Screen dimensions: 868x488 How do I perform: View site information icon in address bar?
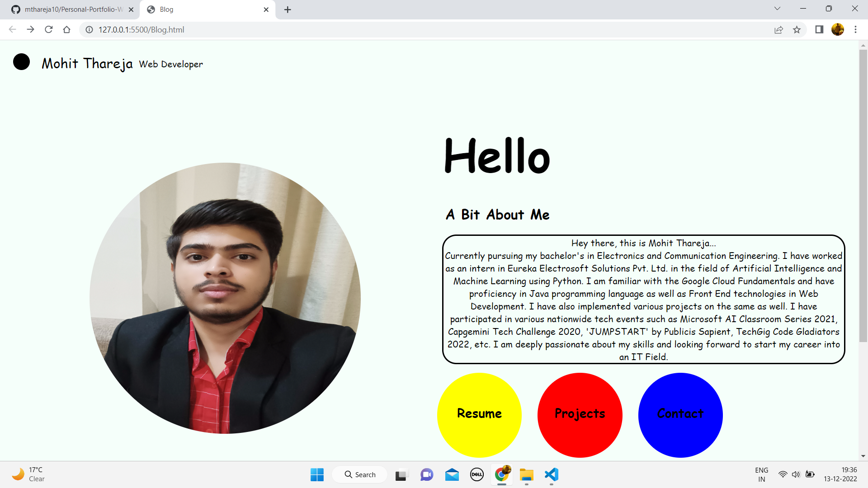90,29
